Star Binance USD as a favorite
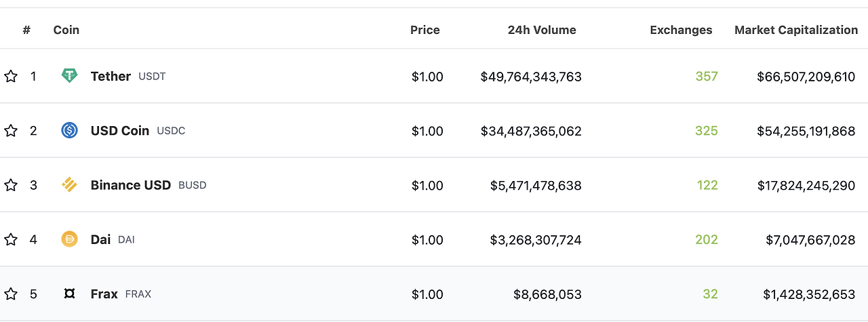 [11, 185]
